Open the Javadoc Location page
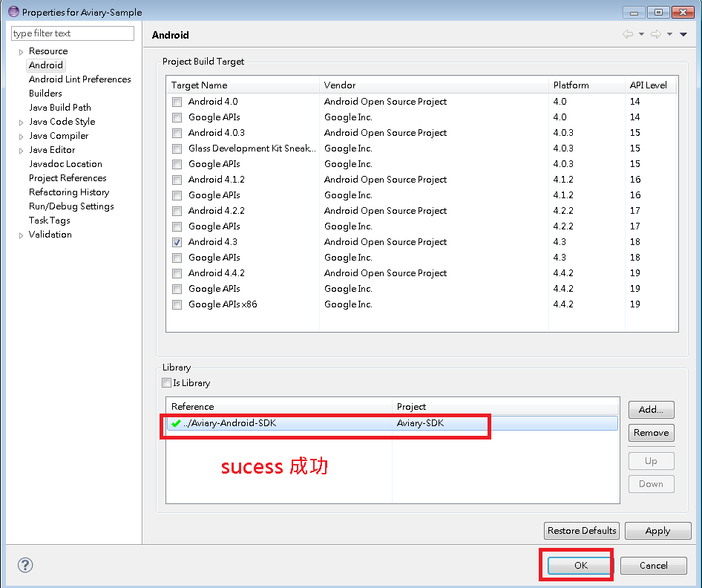 [x=65, y=164]
